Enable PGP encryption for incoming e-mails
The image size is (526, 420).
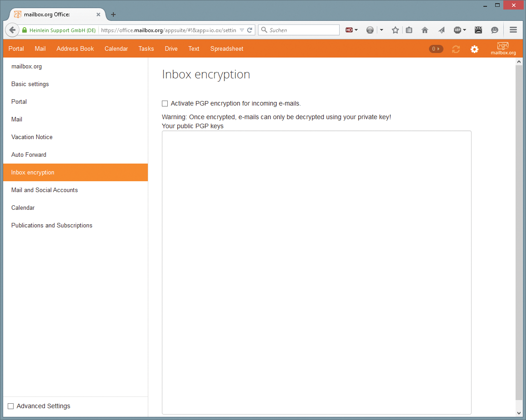(165, 103)
